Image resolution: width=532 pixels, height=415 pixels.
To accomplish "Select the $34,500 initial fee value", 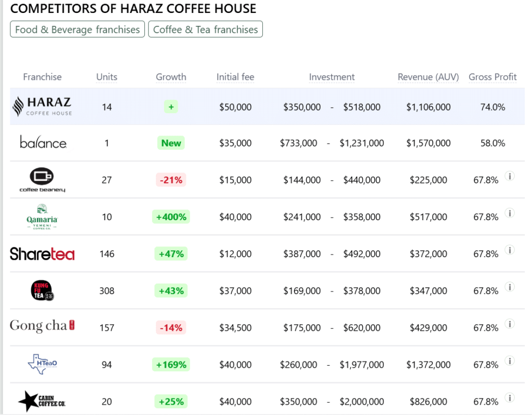I will 235,328.
